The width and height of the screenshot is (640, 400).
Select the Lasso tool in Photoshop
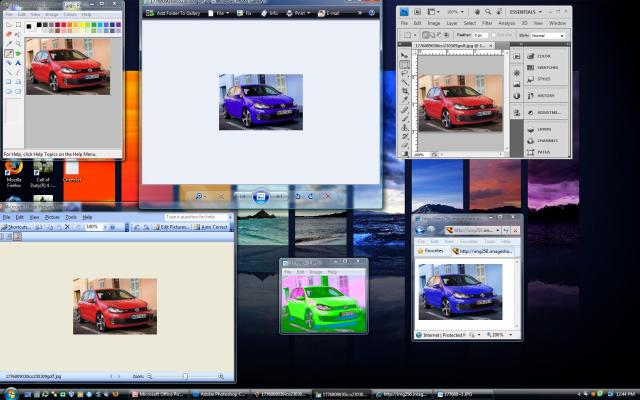tap(404, 73)
